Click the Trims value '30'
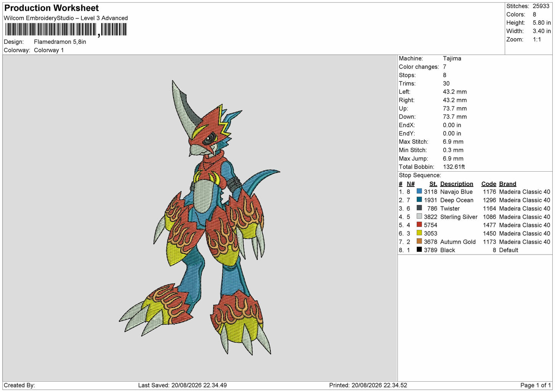The height and width of the screenshot is (392, 555). pyautogui.click(x=446, y=83)
